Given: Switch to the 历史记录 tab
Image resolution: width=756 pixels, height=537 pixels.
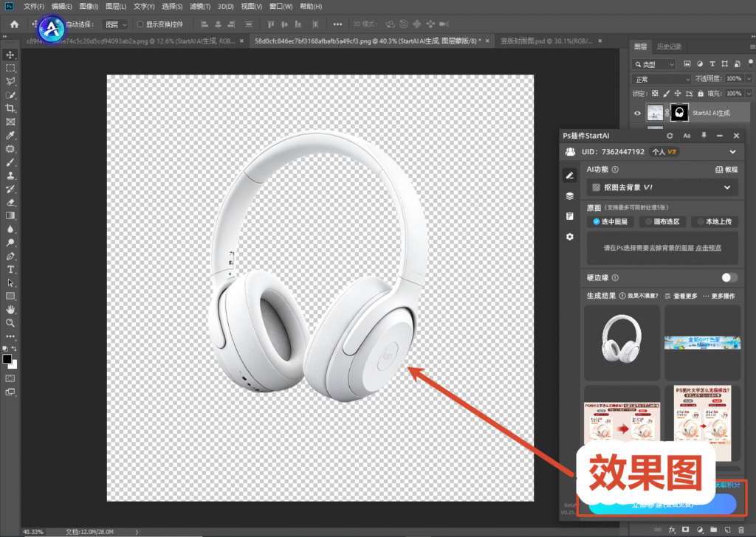Looking at the screenshot, I should 669,46.
